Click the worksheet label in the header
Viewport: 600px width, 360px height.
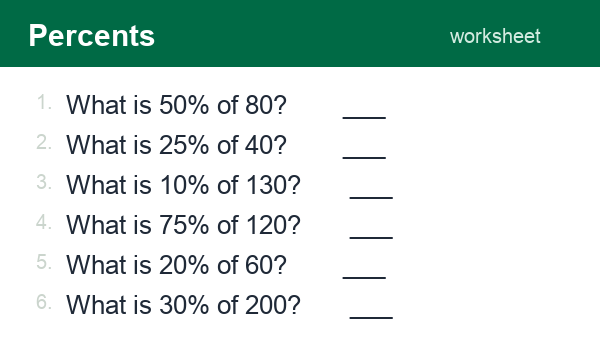pos(495,37)
